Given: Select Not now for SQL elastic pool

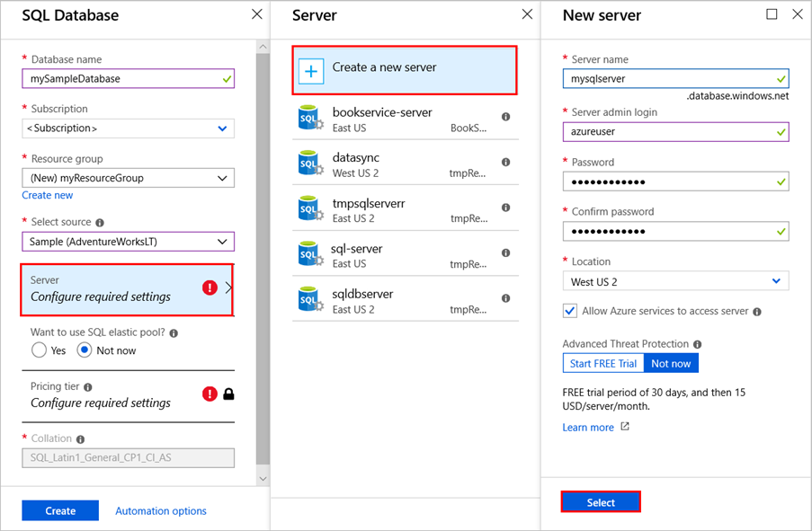Looking at the screenshot, I should coord(85,350).
